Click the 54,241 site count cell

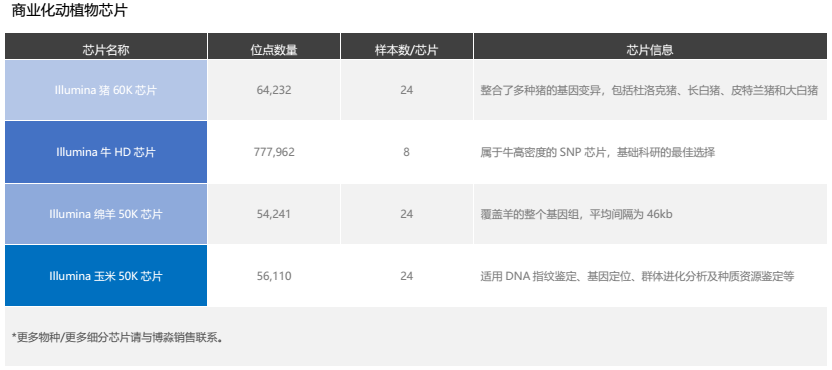coord(274,214)
